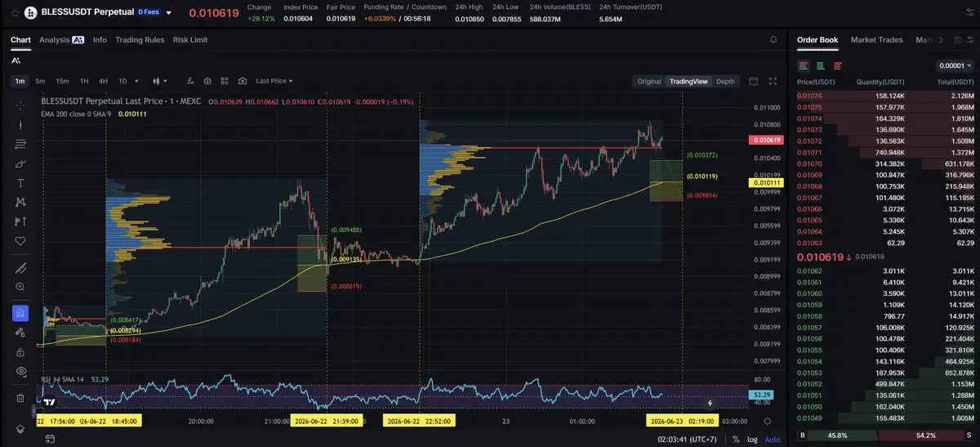Screen dimensions: 980x447
Task: Open the chart layout grid icon
Action: pyautogui.click(x=225, y=81)
